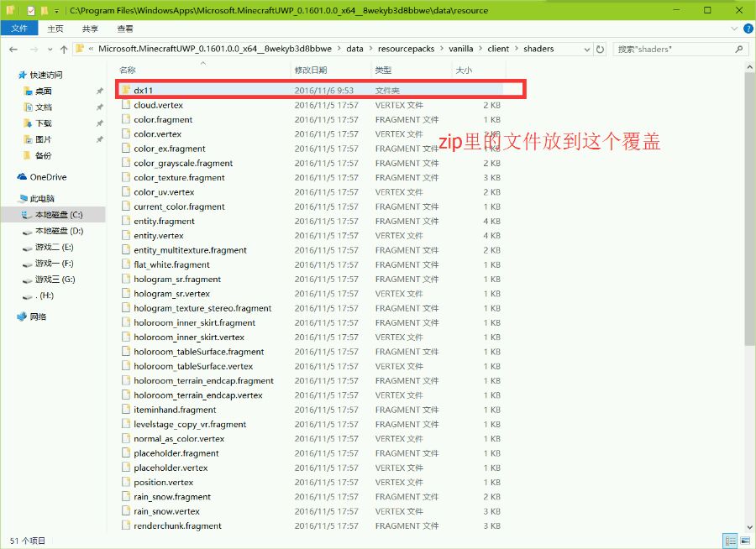Expand breadcrumb arrow after client
756x549 pixels.
click(x=517, y=49)
